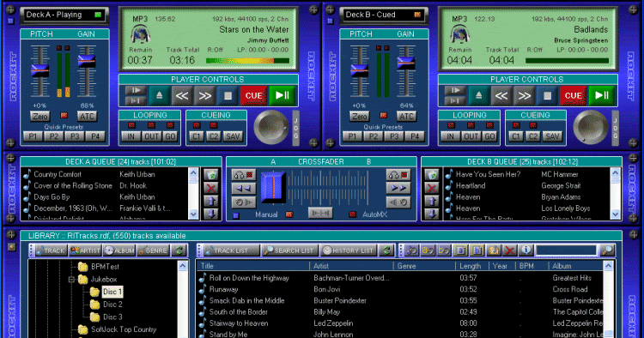The height and width of the screenshot is (338, 644).
Task: Jump to cue point C1 on Deck A
Action: click(197, 136)
